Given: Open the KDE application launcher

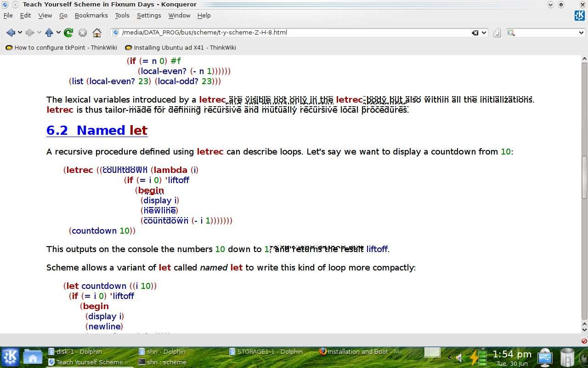Looking at the screenshot, I should 10,357.
